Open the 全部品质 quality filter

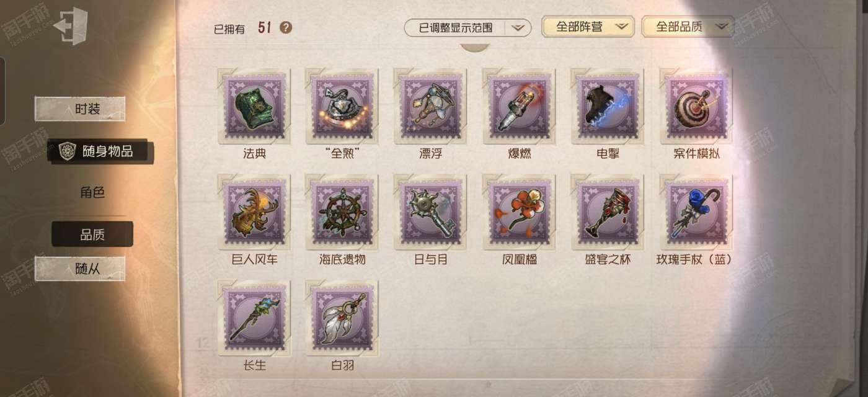click(x=688, y=27)
